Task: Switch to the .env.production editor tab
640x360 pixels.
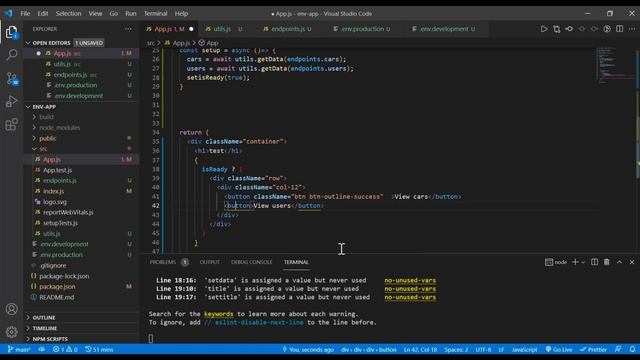Action: [x=362, y=29]
